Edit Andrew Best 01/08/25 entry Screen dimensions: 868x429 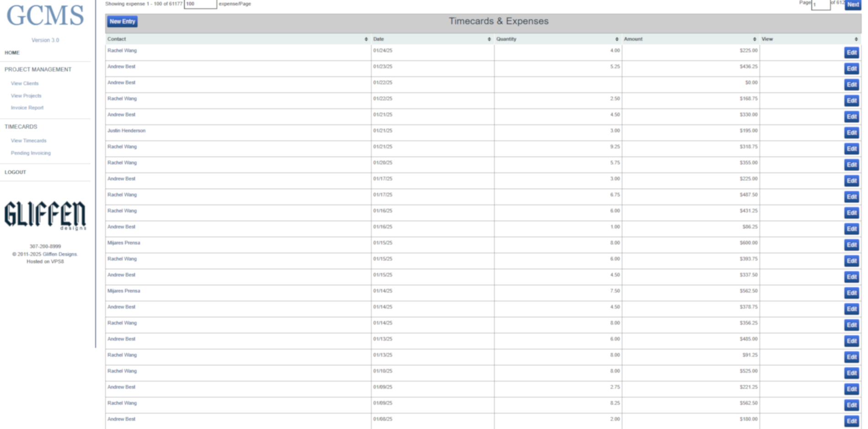(852, 421)
